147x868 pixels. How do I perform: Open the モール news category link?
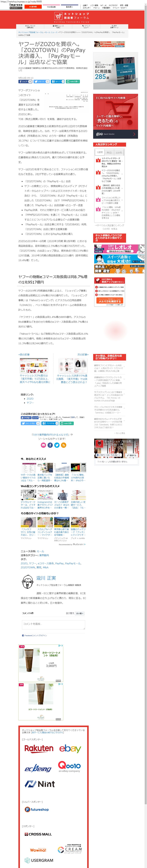pyautogui.click(x=41, y=551)
